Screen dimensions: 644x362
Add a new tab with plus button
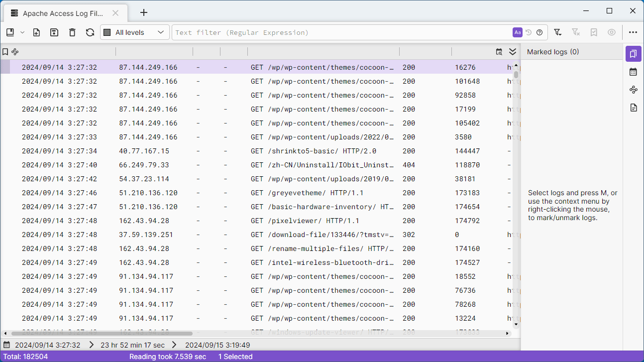click(x=144, y=12)
